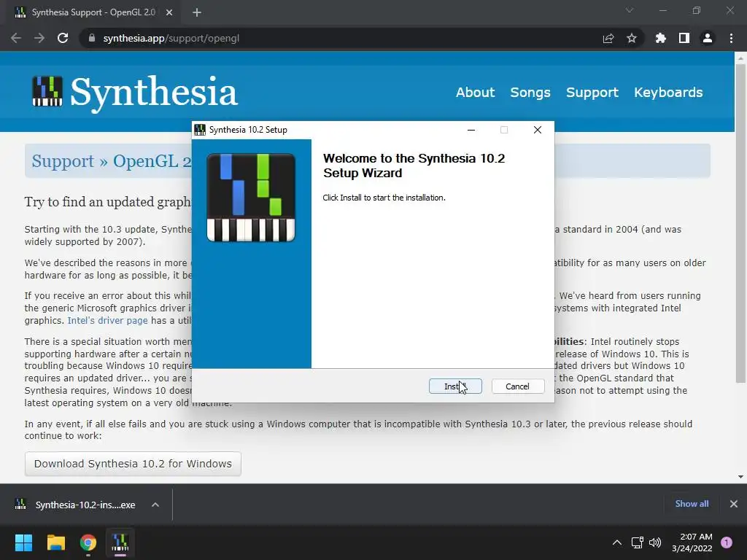Open the About page in site navigation
The width and height of the screenshot is (747, 560).
475,93
